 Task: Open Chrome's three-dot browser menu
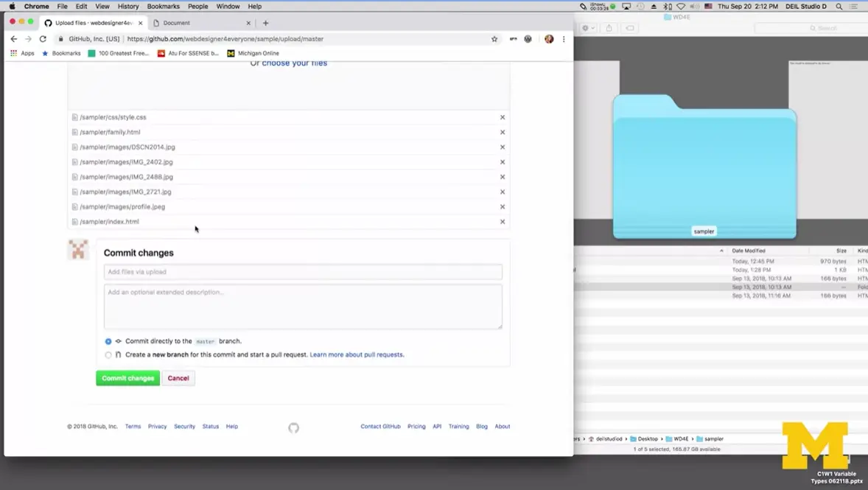(x=564, y=38)
